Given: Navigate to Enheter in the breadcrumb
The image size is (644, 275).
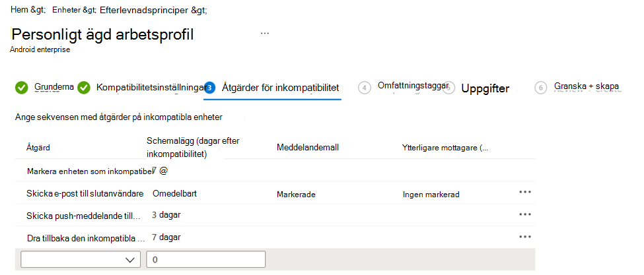Looking at the screenshot, I should tap(67, 10).
